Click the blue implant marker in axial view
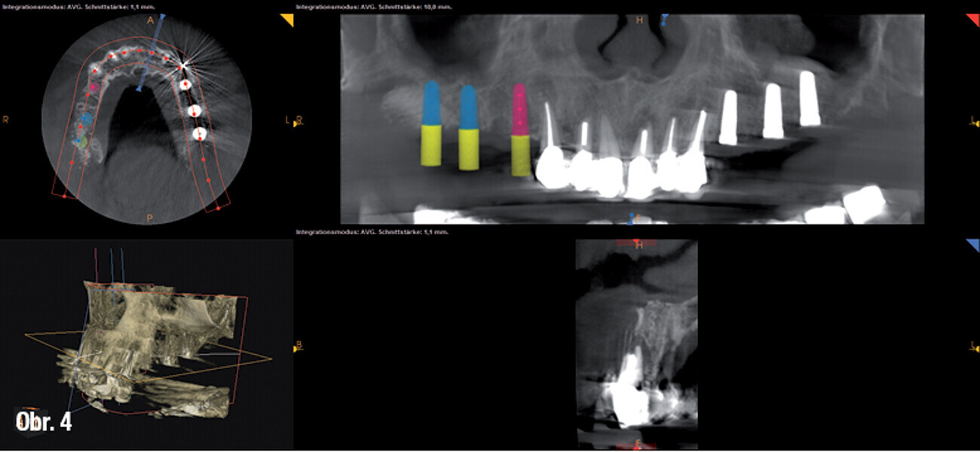The width and height of the screenshot is (980, 452). (86, 118)
